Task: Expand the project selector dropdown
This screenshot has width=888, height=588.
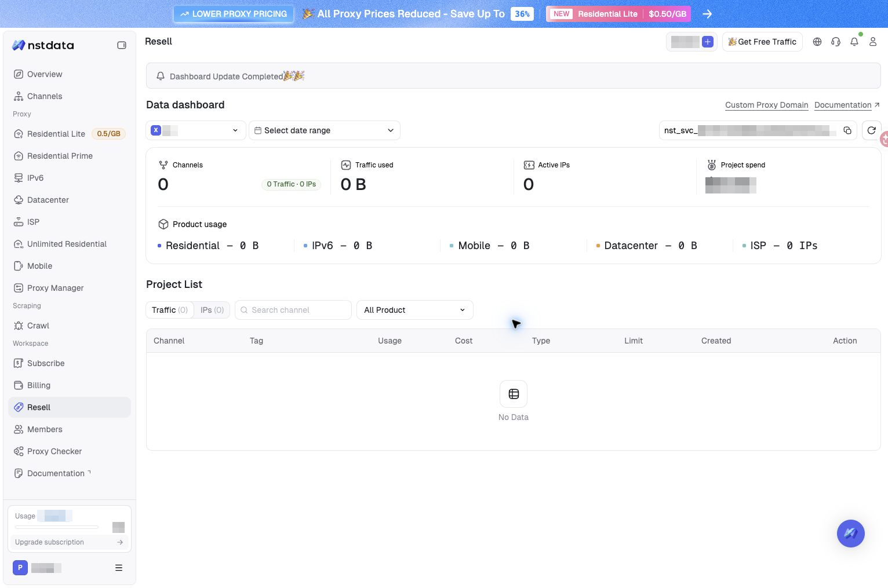Action: [196, 130]
